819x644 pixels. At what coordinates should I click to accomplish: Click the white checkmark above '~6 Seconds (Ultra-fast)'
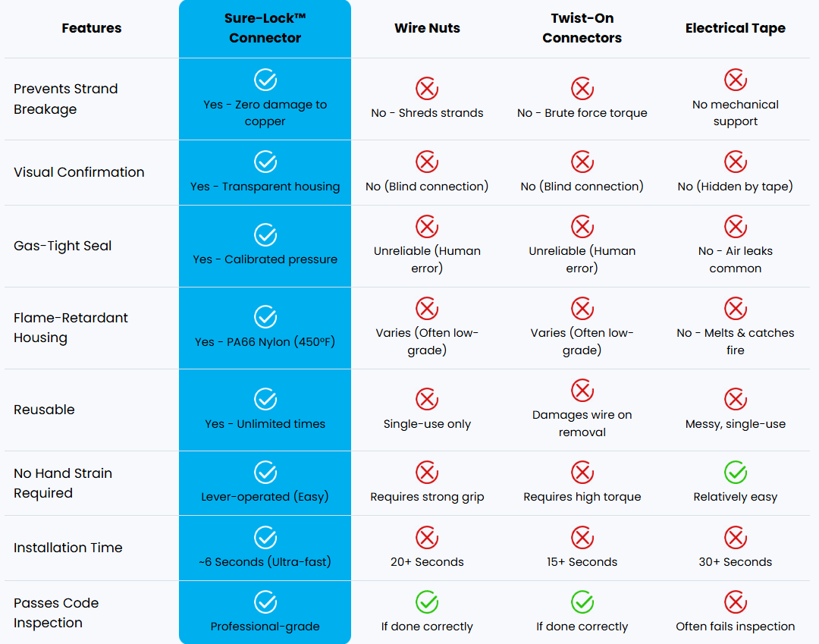click(265, 538)
